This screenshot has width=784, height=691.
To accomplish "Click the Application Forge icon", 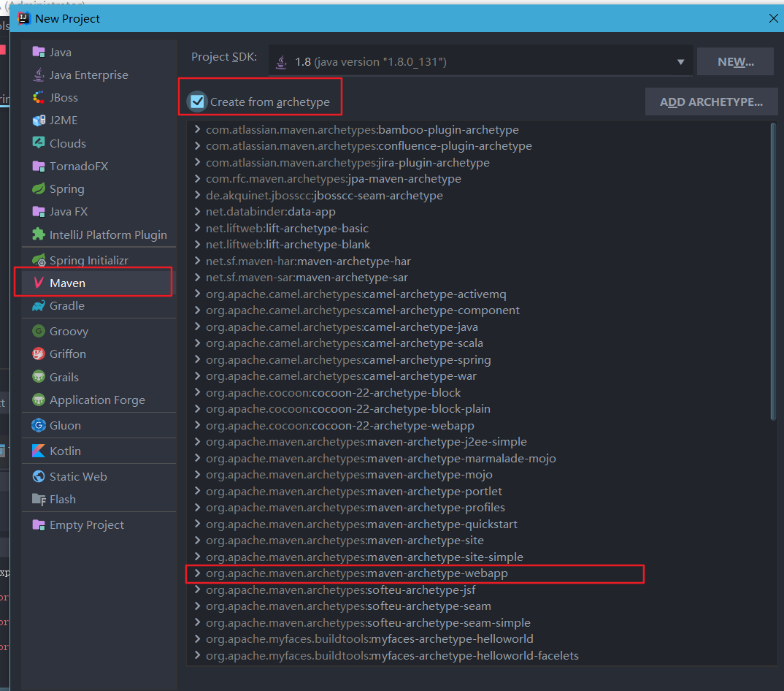I will pyautogui.click(x=39, y=400).
